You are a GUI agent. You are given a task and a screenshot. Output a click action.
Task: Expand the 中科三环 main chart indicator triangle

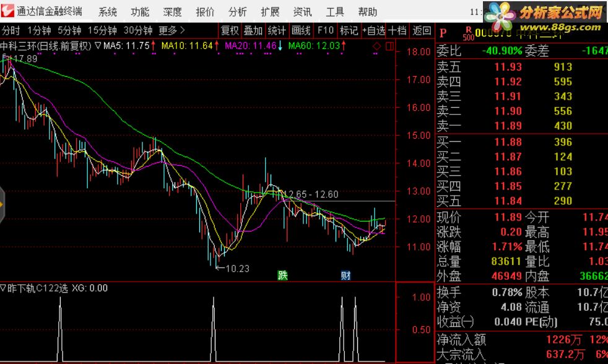98,46
